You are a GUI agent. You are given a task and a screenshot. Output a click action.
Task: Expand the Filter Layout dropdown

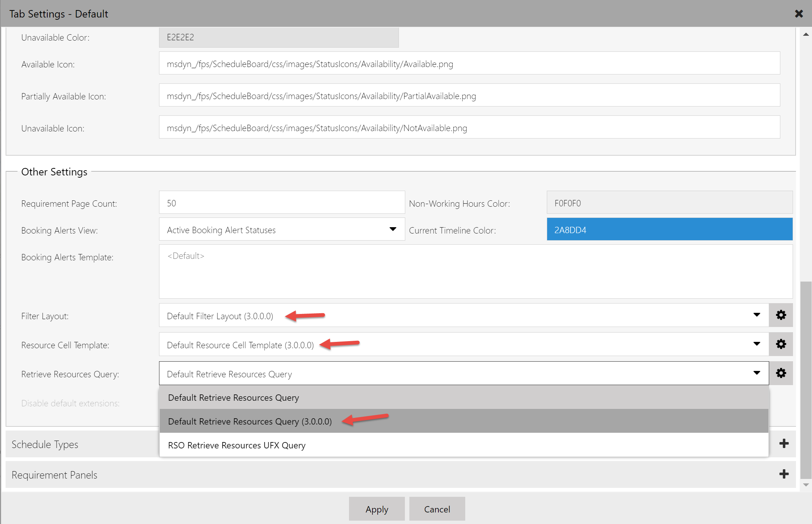click(756, 315)
